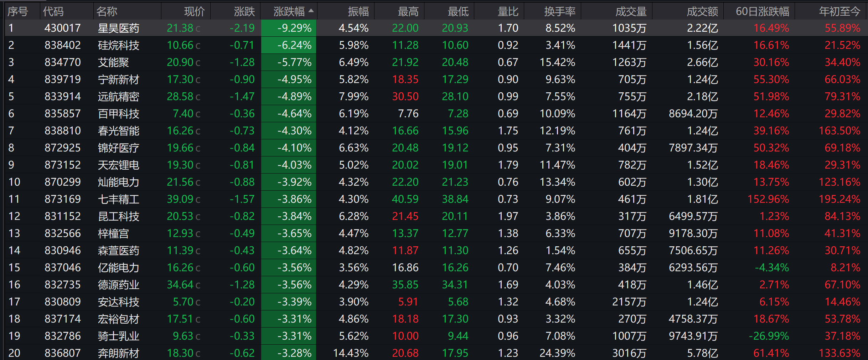
Task: Click the 60日涨跌幅 column header
Action: coord(763,11)
